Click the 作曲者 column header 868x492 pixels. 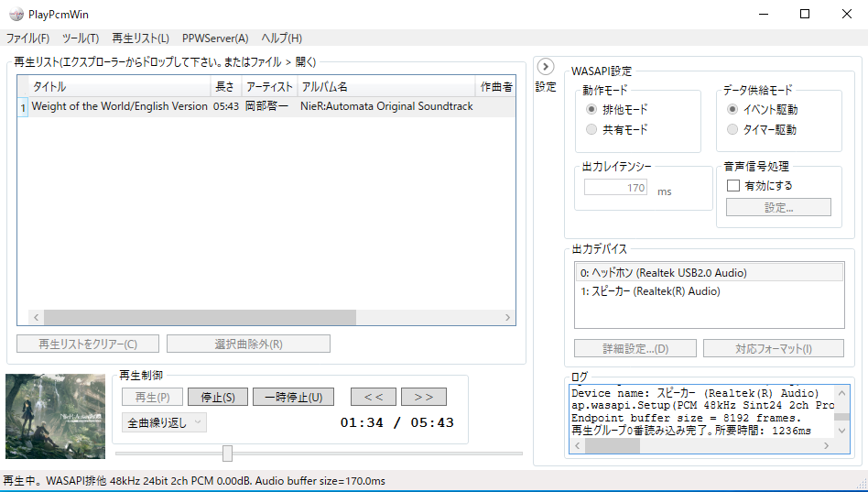point(495,87)
